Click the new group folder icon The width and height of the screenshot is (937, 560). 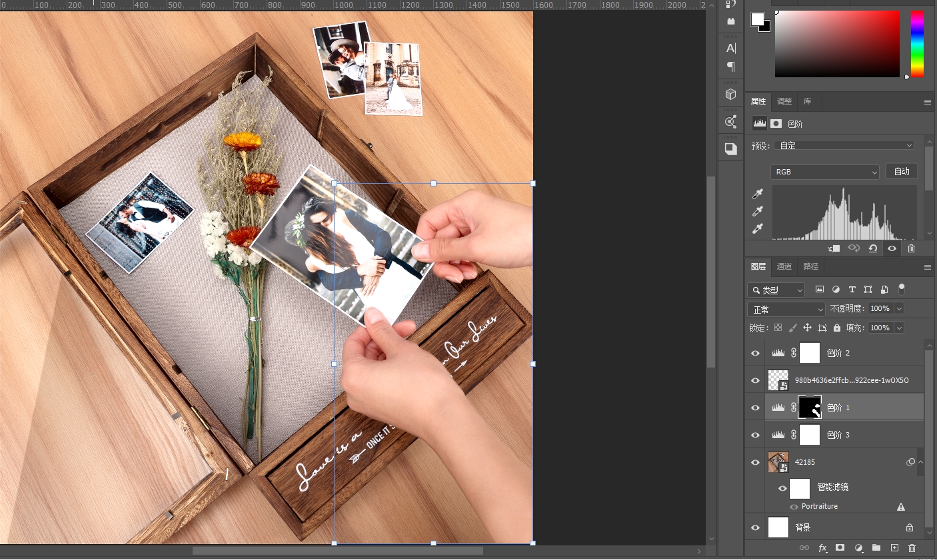click(x=876, y=548)
